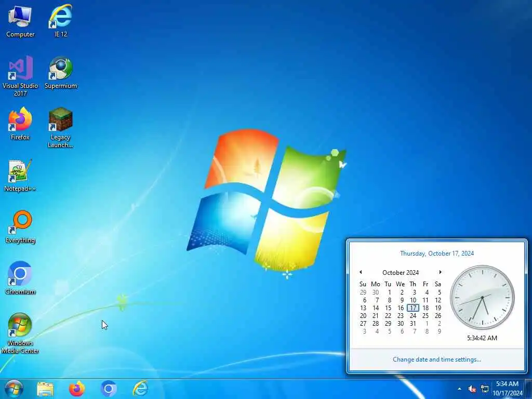
Task: Launch Chromium from the taskbar
Action: (x=109, y=389)
